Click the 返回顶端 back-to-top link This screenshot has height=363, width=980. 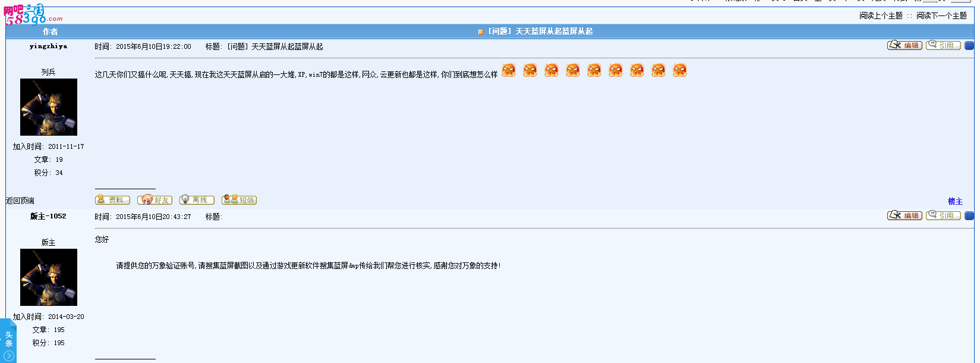click(20, 201)
